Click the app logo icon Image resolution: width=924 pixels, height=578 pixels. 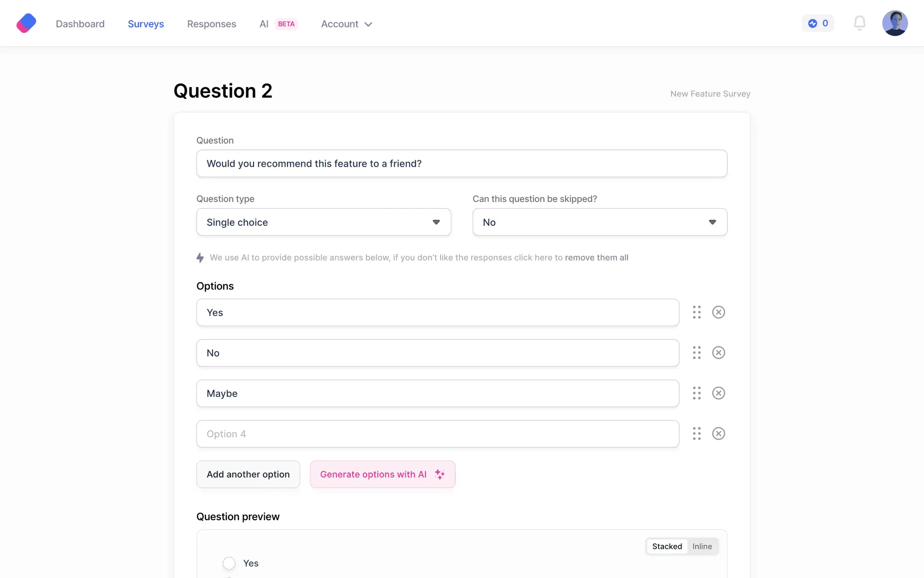coord(26,23)
